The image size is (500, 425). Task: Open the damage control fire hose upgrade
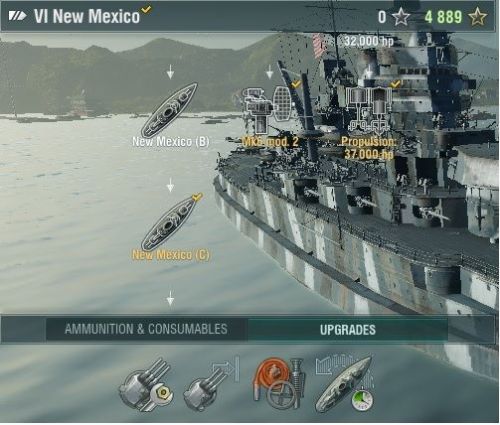click(279, 383)
